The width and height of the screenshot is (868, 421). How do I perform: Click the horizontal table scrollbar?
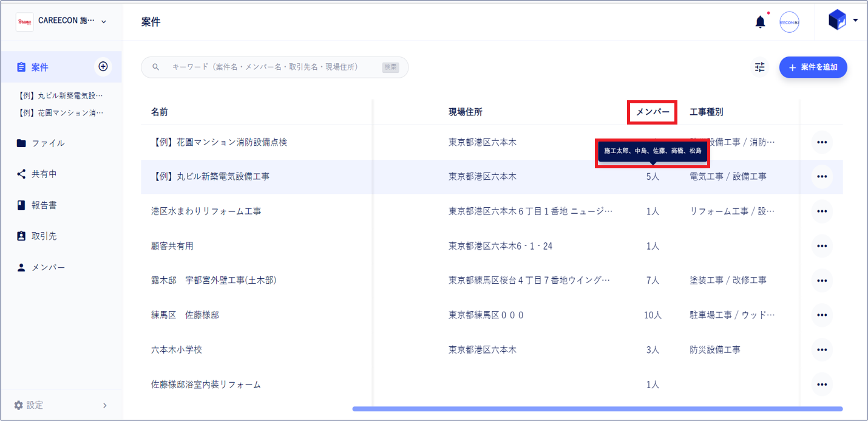click(x=597, y=409)
